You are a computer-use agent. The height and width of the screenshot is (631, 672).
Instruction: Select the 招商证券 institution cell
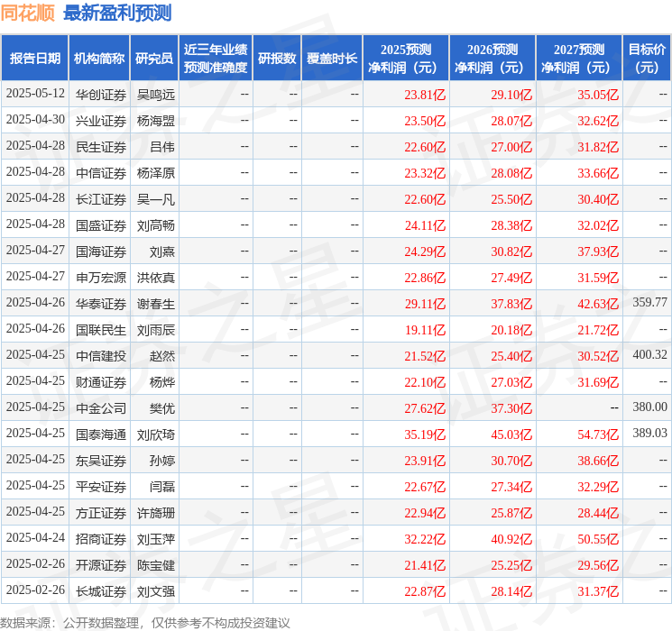[101, 539]
